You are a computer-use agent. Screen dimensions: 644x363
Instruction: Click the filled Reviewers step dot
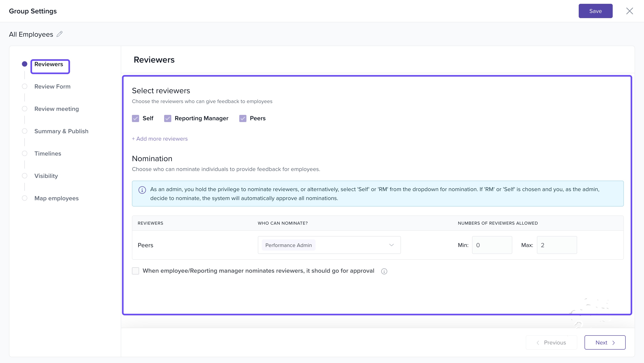(x=25, y=64)
